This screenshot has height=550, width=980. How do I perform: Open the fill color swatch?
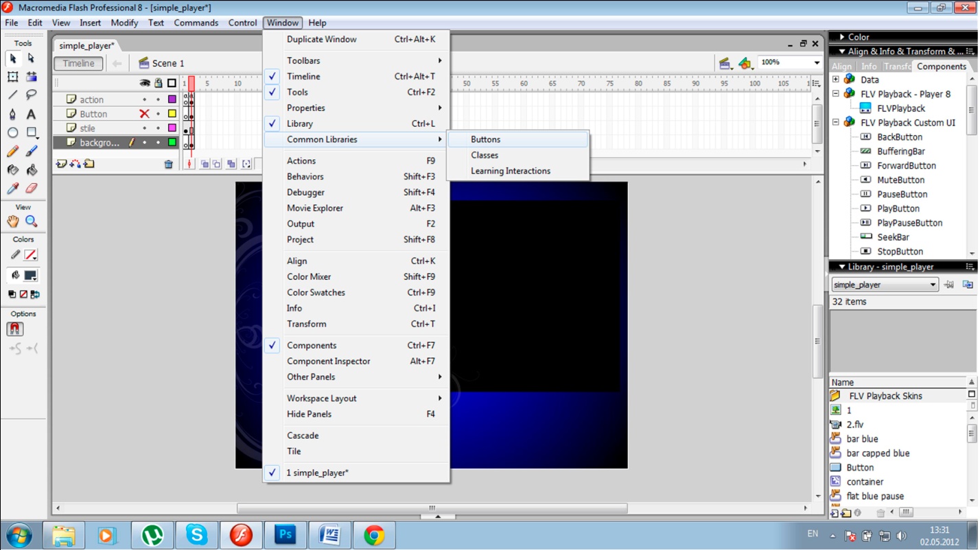[x=30, y=276]
